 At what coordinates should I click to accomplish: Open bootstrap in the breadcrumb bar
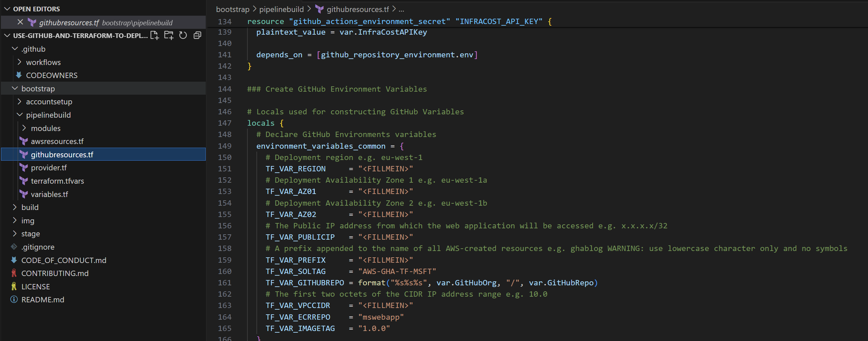point(232,9)
